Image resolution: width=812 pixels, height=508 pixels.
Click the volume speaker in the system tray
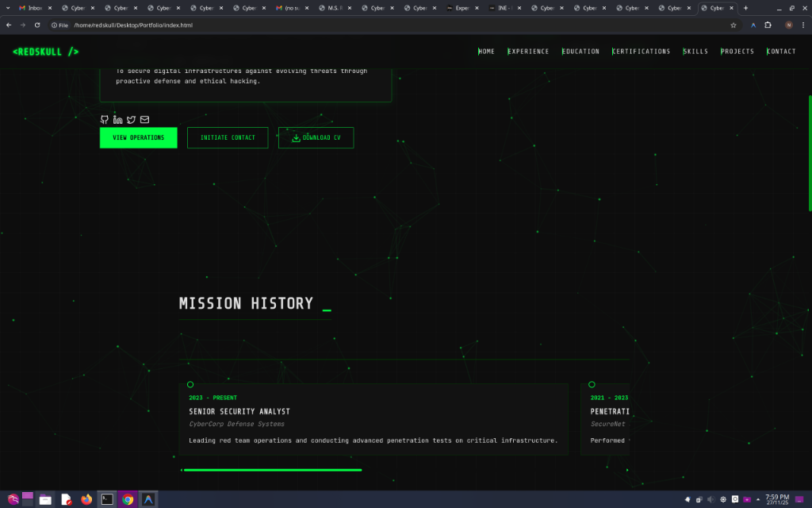(711, 499)
